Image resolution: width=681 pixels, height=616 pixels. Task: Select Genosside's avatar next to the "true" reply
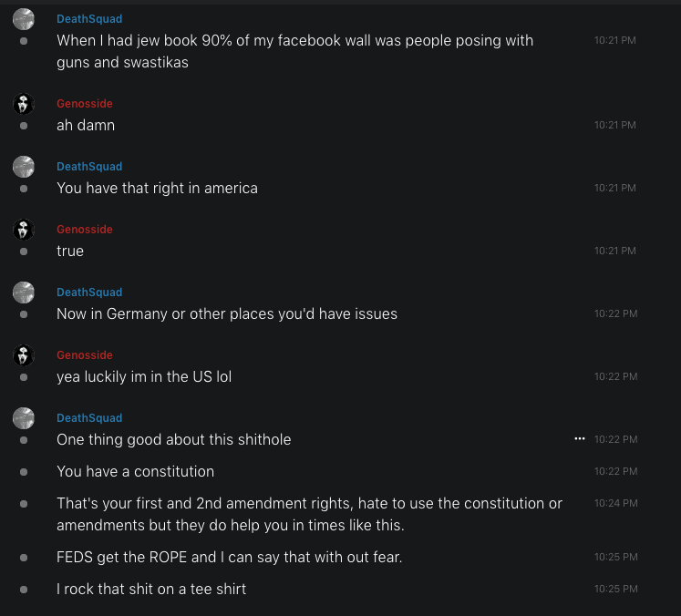pos(24,230)
